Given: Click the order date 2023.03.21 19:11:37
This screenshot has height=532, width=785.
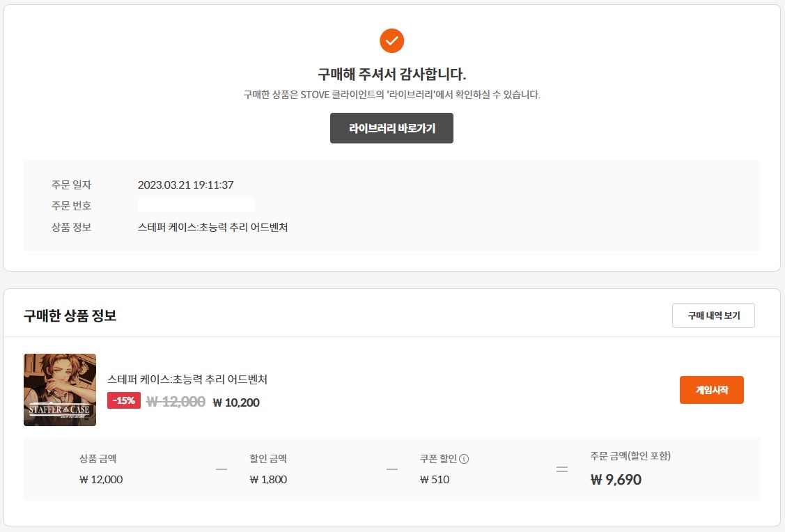Looking at the screenshot, I should pyautogui.click(x=185, y=185).
